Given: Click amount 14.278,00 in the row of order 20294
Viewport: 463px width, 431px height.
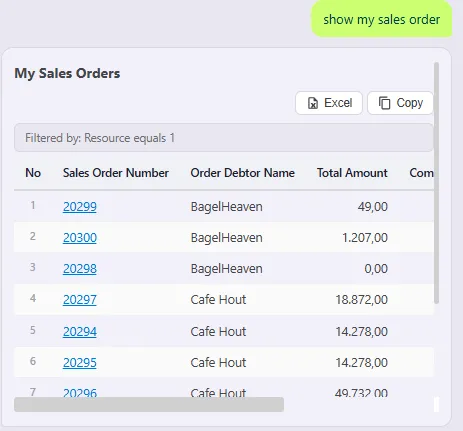Looking at the screenshot, I should coord(361,332).
